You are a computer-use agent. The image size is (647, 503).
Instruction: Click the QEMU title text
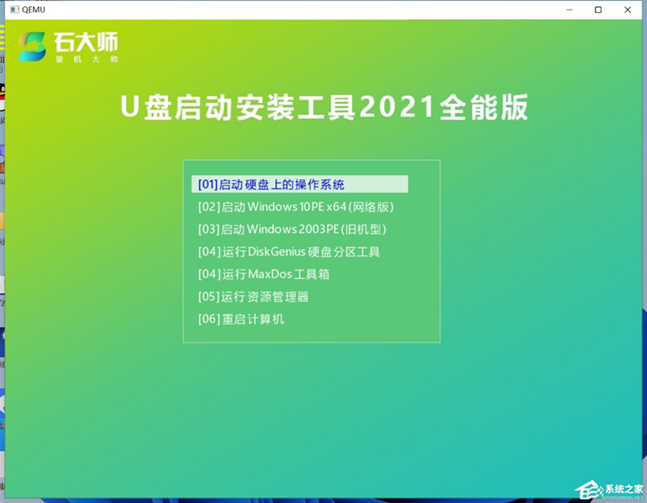pyautogui.click(x=36, y=10)
